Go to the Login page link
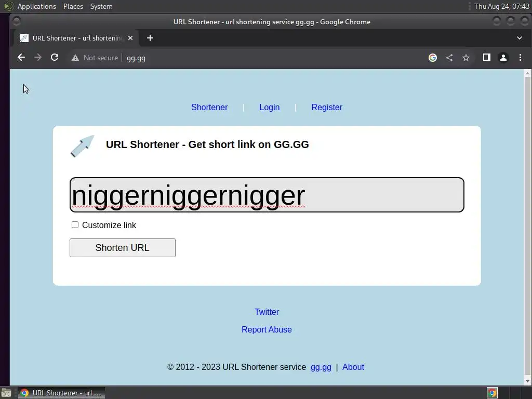The image size is (532, 399). coord(270,107)
